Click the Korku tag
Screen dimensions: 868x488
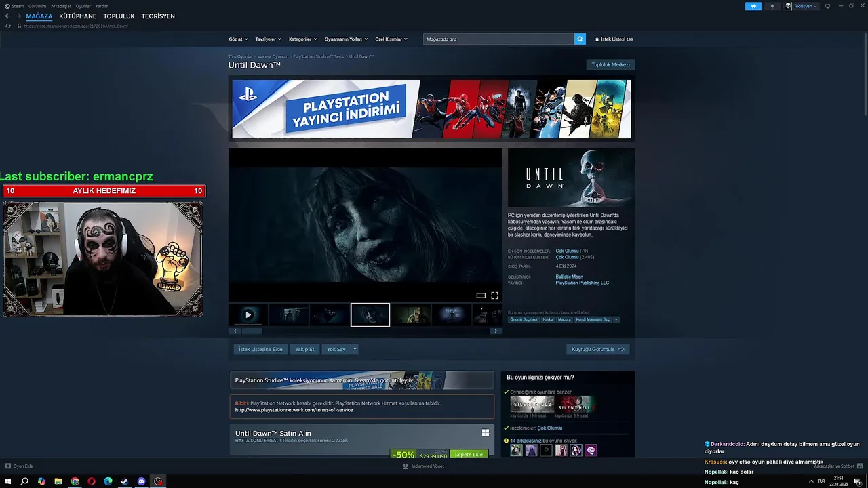click(x=548, y=319)
